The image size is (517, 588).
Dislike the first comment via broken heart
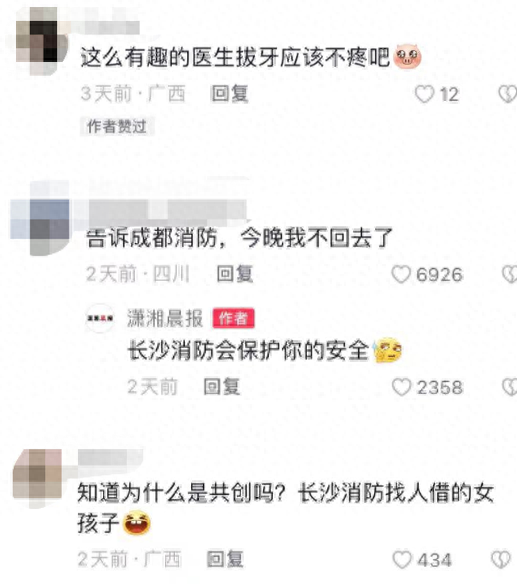click(x=508, y=94)
